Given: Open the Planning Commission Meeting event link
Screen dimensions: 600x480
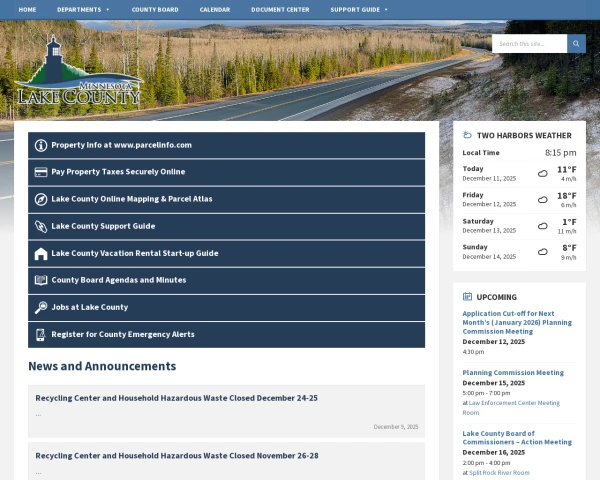Looking at the screenshot, I should (513, 373).
